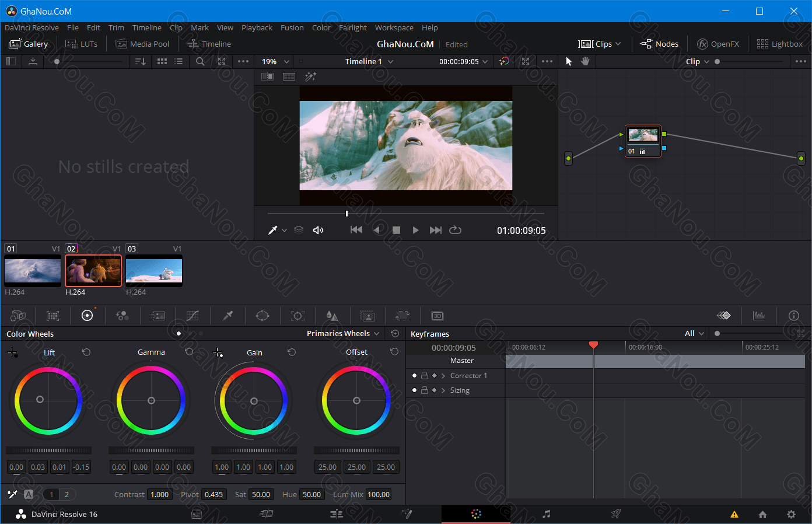Viewport: 812px width, 524px height.
Task: Switch to the Media page
Action: tap(197, 514)
